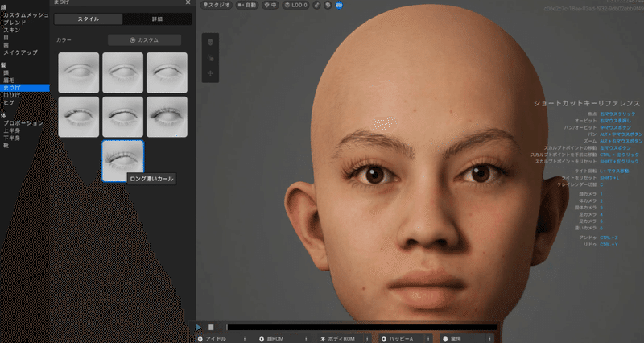Open 上半身 in the sidebar
This screenshot has width=644, height=343.
click(11, 130)
